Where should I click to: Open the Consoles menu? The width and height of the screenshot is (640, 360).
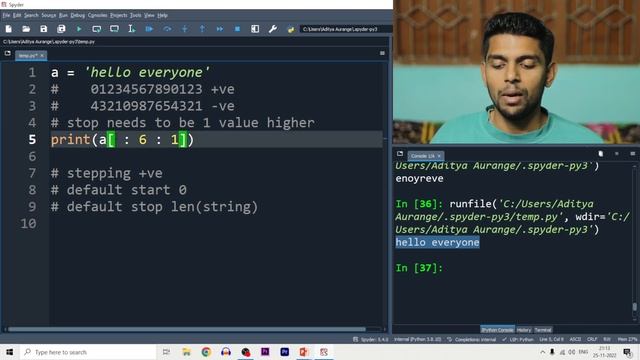point(98,16)
